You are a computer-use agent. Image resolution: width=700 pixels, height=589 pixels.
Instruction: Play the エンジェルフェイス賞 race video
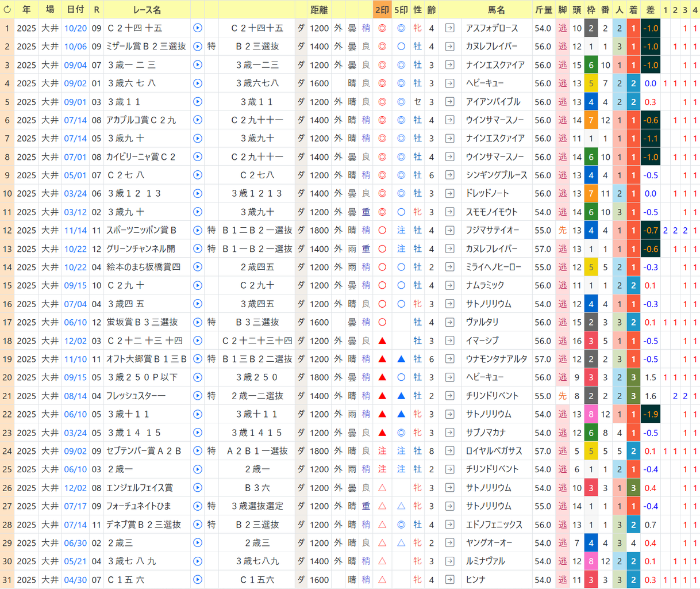(198, 488)
